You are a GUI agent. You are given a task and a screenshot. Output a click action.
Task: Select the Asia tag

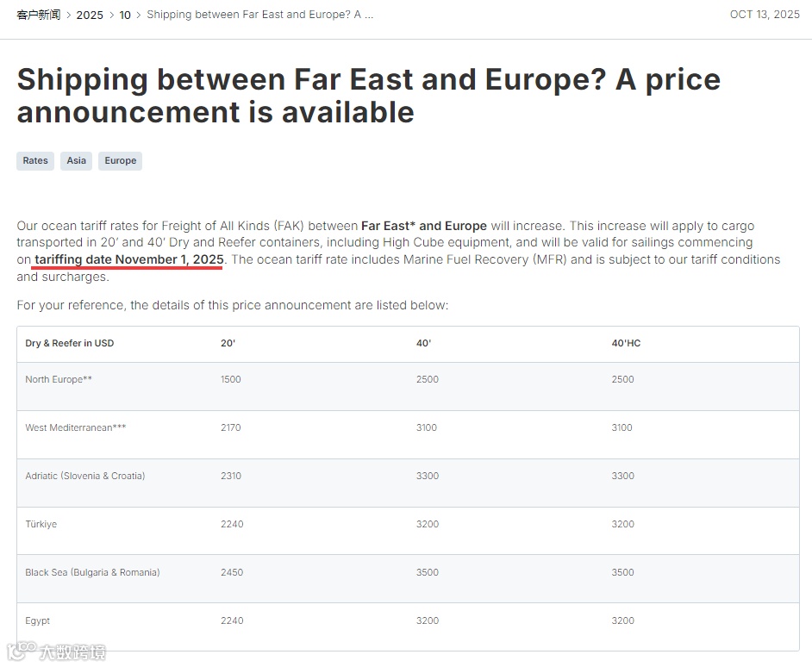[76, 160]
